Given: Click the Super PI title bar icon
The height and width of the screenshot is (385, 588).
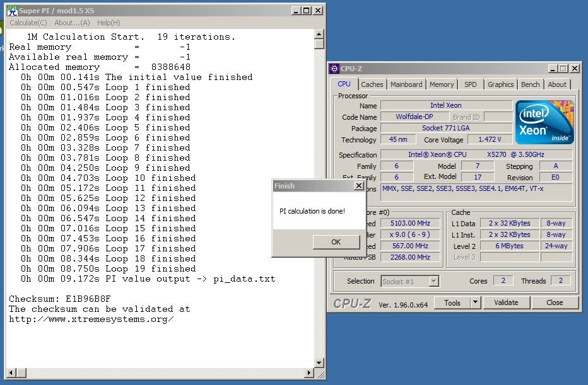Looking at the screenshot, I should point(13,11).
